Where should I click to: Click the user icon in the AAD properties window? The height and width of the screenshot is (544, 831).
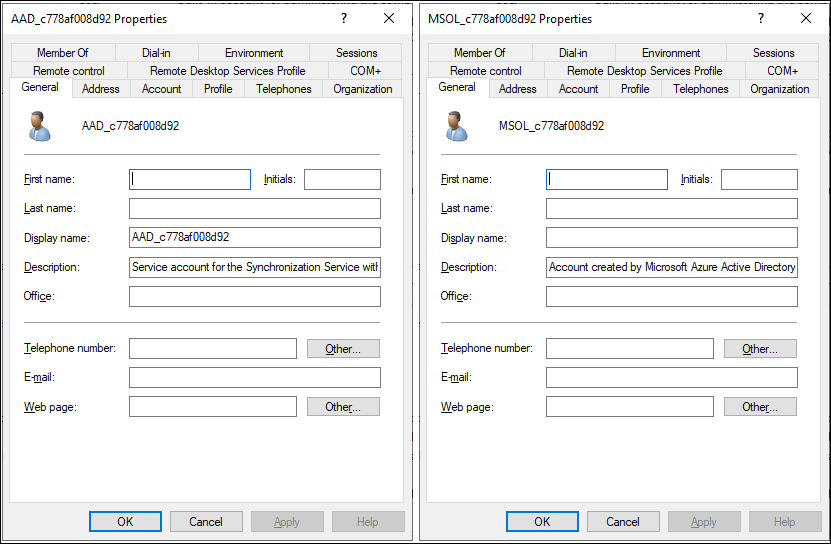(x=40, y=126)
